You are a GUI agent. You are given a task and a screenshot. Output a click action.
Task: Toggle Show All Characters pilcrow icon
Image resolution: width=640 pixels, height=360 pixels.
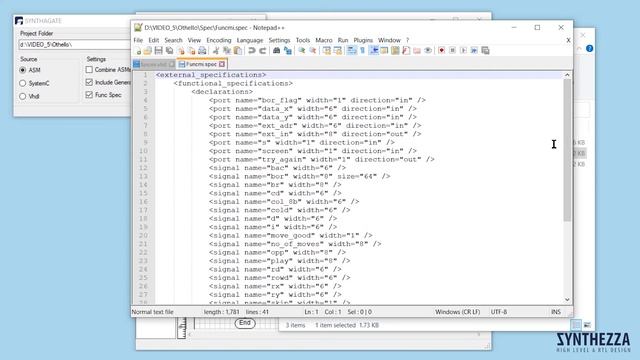click(x=362, y=51)
